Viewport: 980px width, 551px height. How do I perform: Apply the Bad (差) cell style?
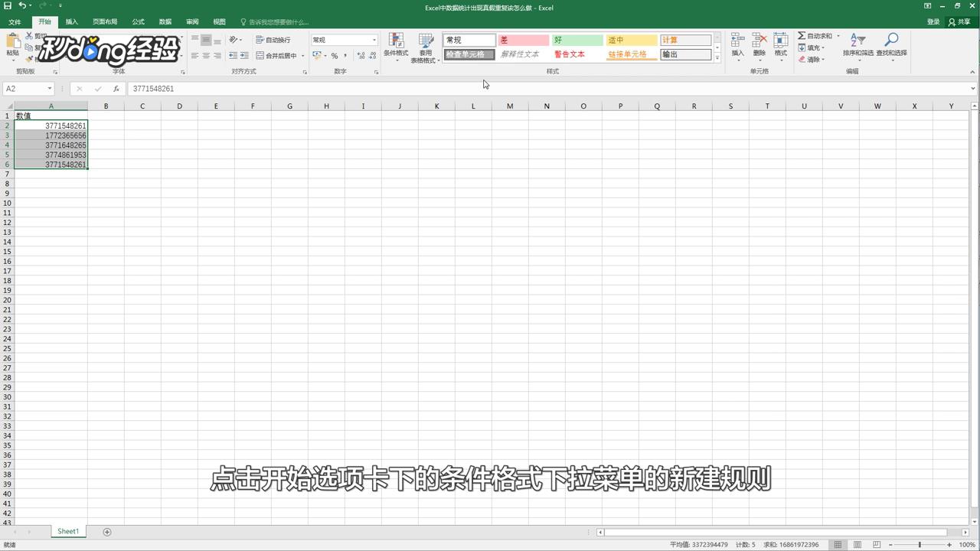523,40
